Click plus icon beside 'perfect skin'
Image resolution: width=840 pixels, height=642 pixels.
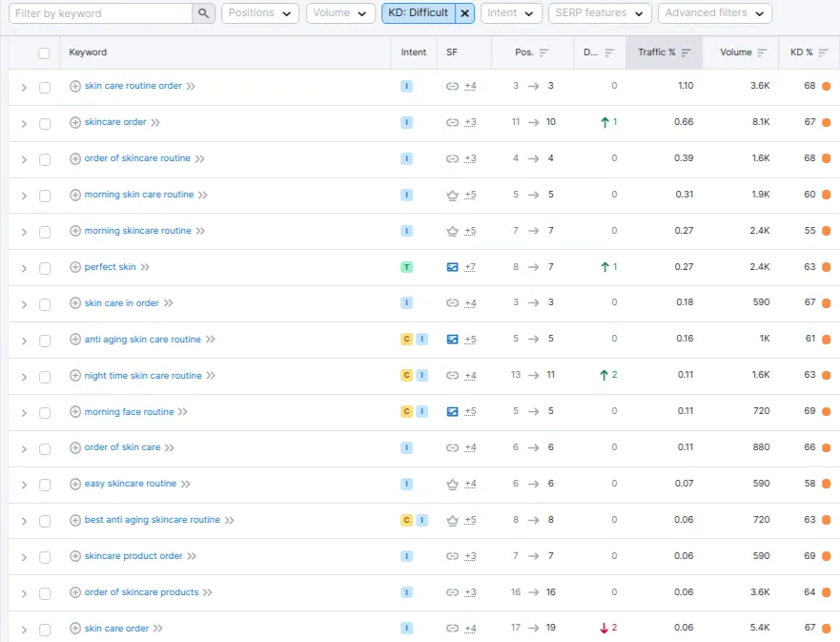(75, 267)
